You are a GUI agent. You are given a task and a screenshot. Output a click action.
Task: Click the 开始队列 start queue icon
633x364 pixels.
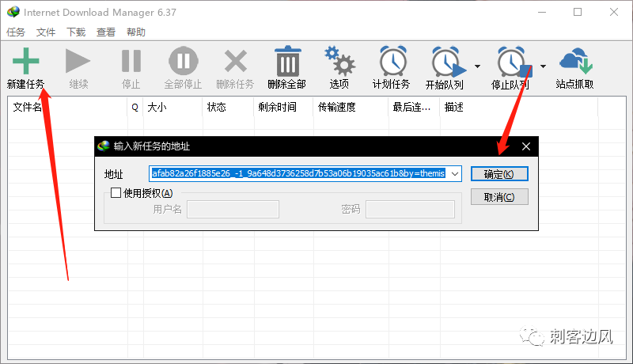pyautogui.click(x=448, y=62)
